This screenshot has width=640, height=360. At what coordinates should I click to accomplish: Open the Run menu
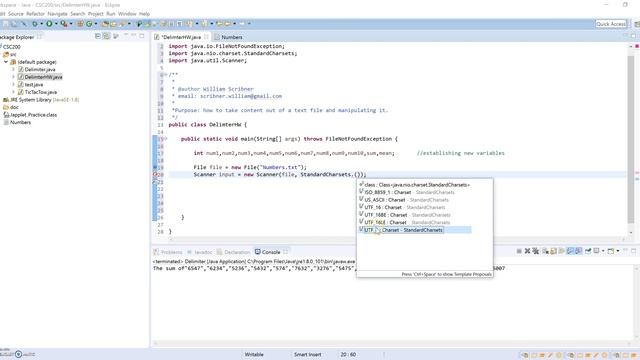[111, 14]
